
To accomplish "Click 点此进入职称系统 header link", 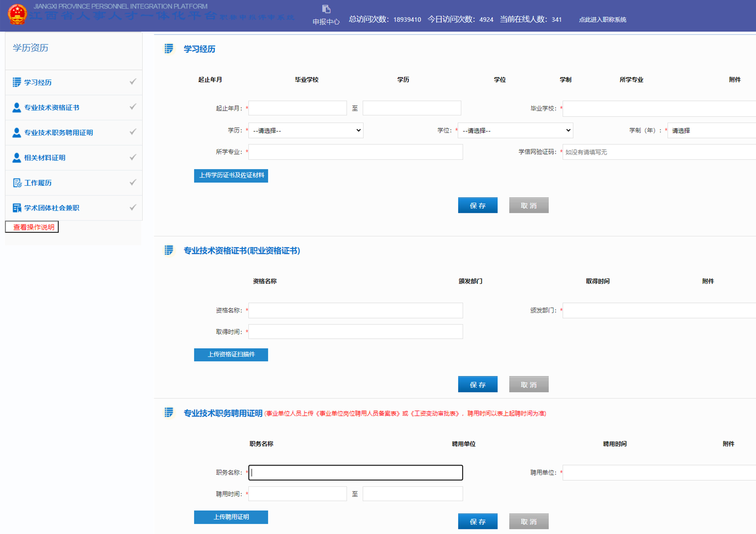I will click(602, 20).
